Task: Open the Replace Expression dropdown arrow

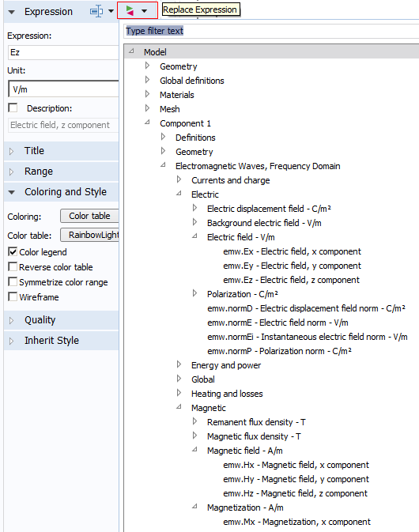Action: click(145, 11)
